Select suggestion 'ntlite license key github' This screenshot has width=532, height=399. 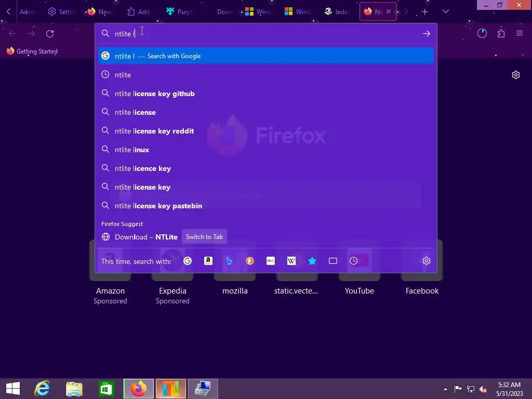(266, 94)
